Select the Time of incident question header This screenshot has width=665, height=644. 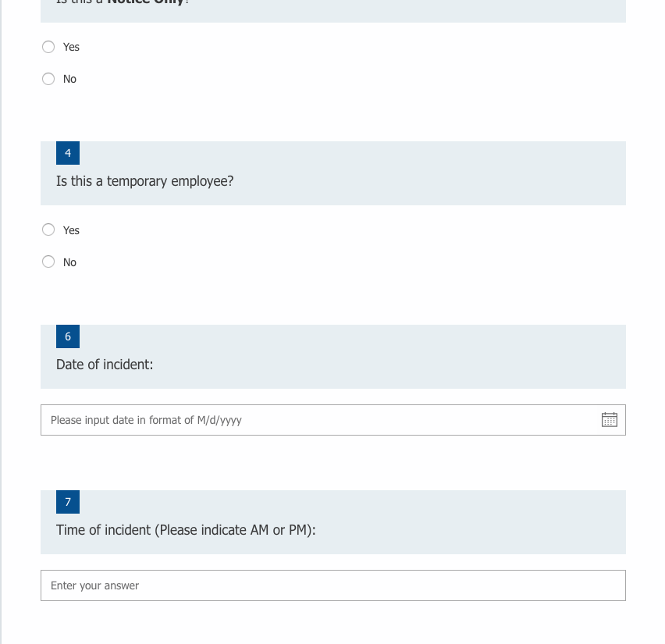click(186, 530)
